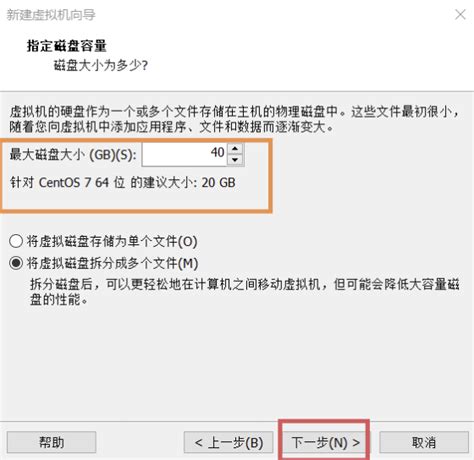The width and height of the screenshot is (474, 460).
Task: Click the 拆分磁盘后 explanation text
Action: pos(245,292)
